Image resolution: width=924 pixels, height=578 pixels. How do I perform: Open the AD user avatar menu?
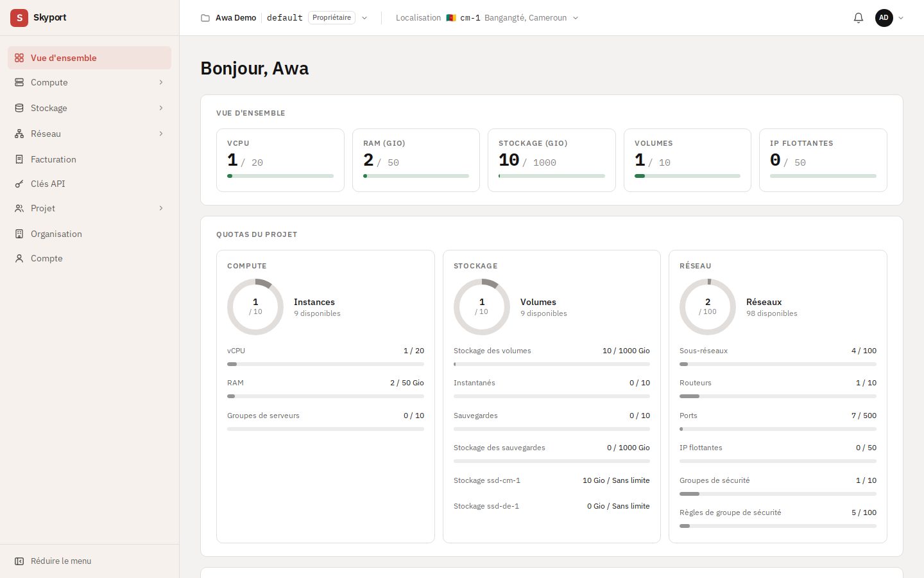(889, 18)
